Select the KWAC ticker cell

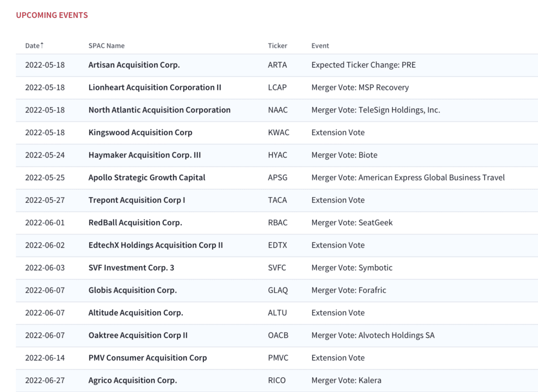tap(278, 132)
